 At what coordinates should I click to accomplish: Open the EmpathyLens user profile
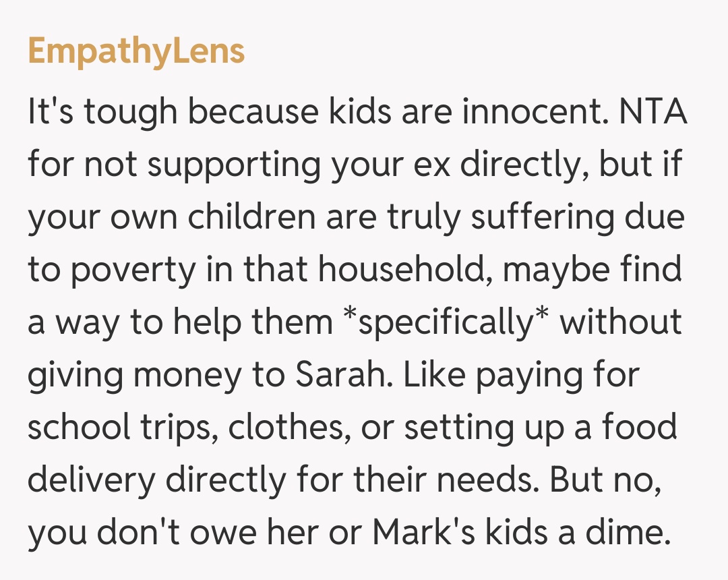pos(136,52)
